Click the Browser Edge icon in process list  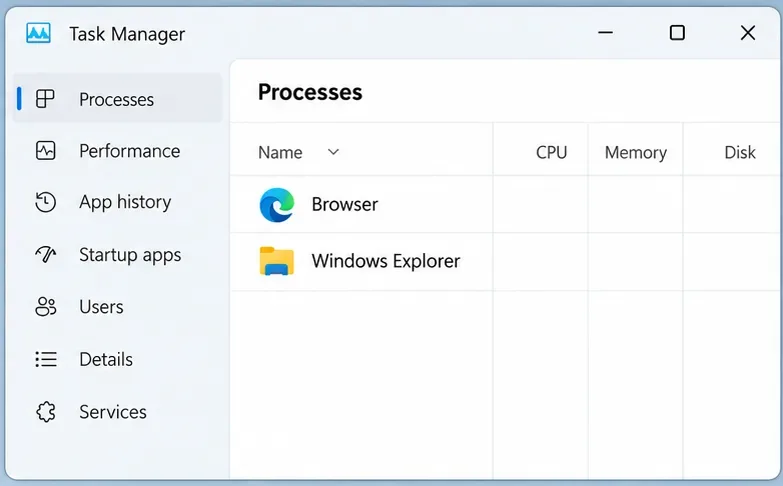[277, 205]
